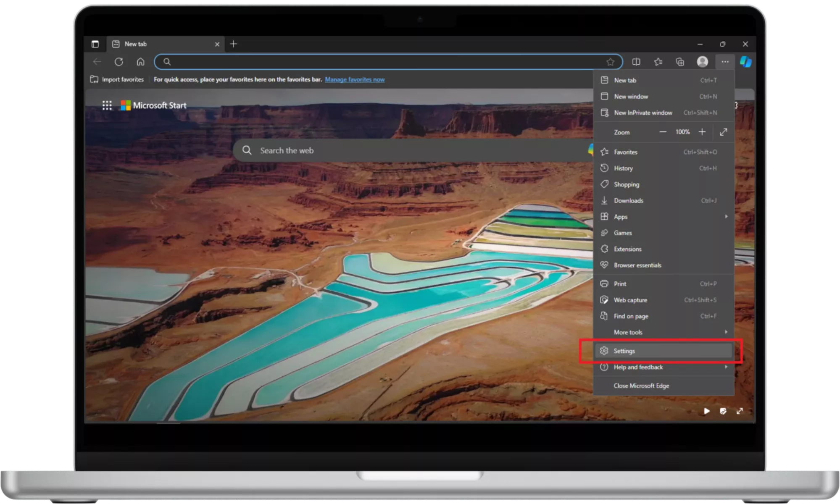Click the Home button icon
This screenshot has width=840, height=504.
tap(140, 62)
